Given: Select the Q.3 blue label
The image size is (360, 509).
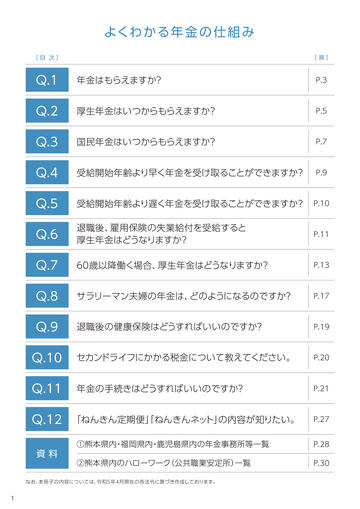Looking at the screenshot, I should [x=47, y=141].
